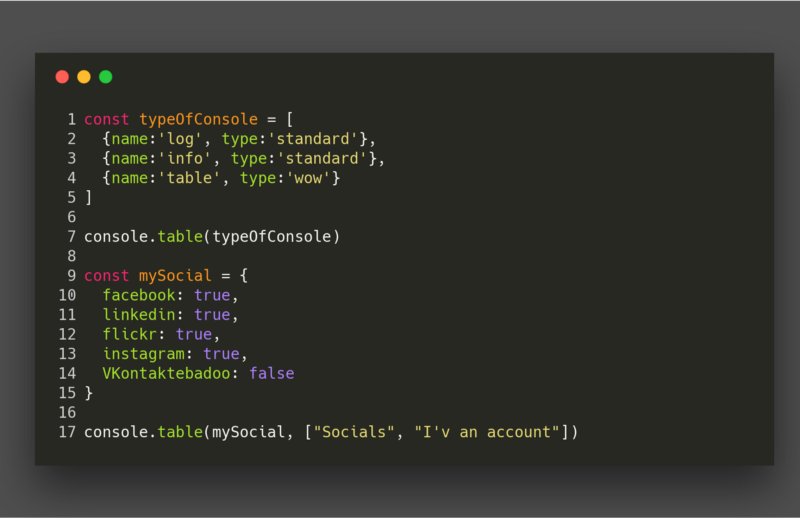Click the const keyword on line 1

[107, 119]
